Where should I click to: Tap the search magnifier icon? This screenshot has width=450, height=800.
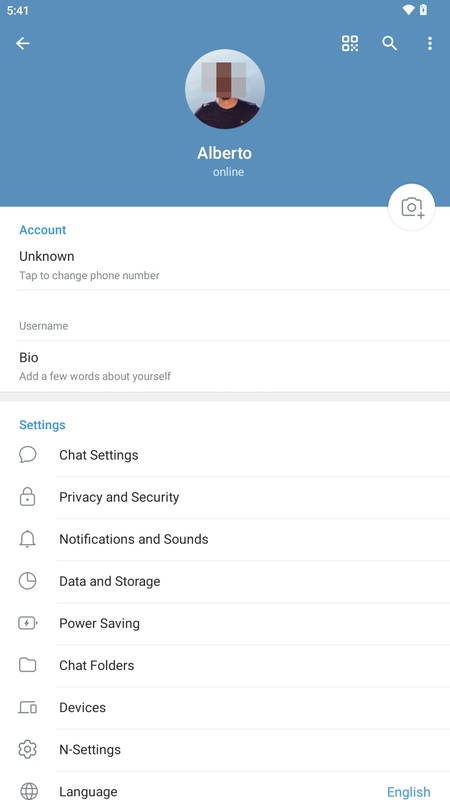click(390, 43)
